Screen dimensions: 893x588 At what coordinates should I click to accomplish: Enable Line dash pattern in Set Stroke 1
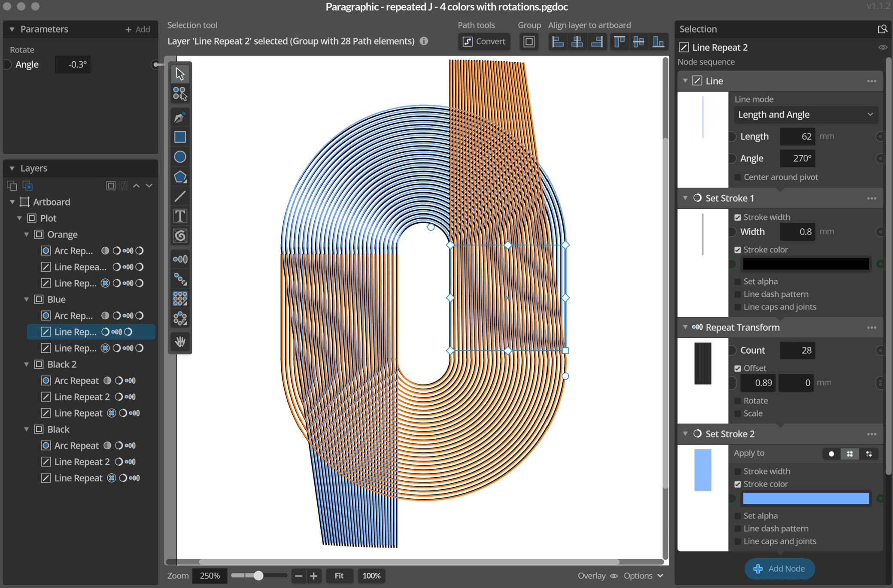738,294
